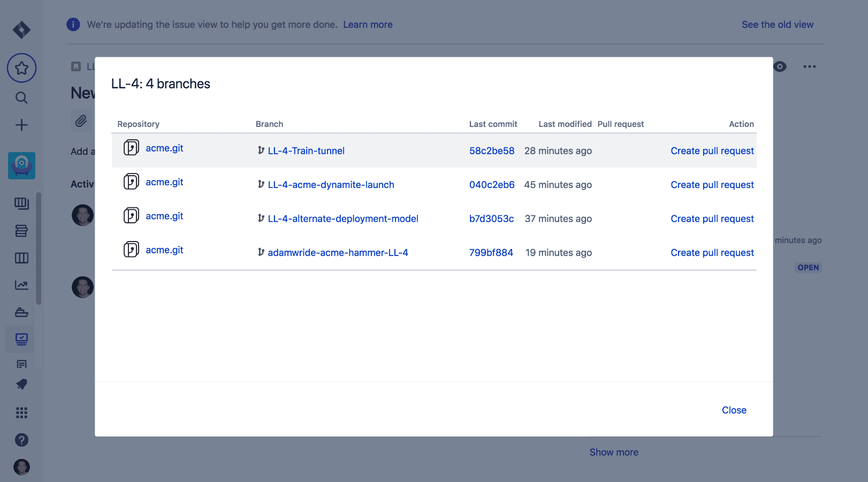Toggle the watch eye icon

coord(780,66)
